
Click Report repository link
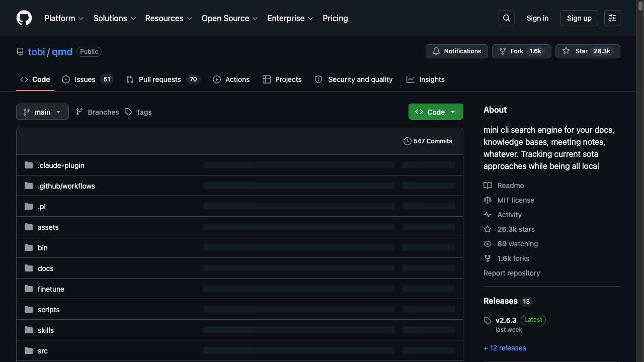(512, 273)
